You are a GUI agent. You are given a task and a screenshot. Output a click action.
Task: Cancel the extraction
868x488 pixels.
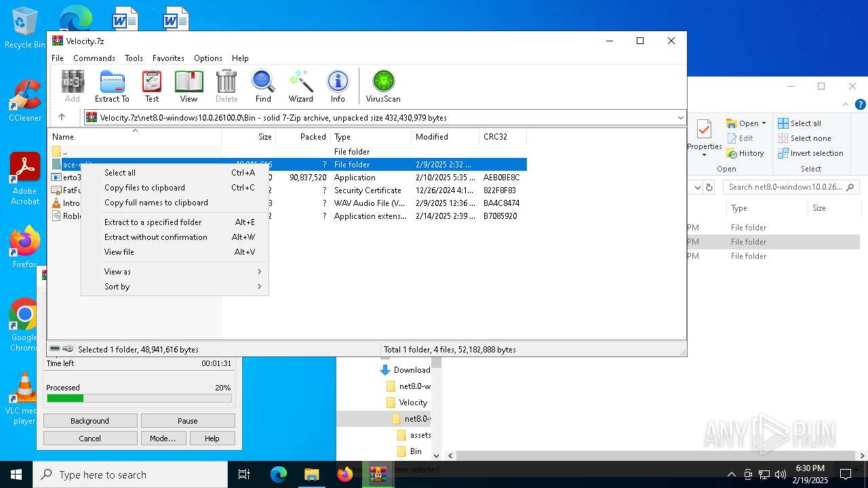(x=90, y=439)
